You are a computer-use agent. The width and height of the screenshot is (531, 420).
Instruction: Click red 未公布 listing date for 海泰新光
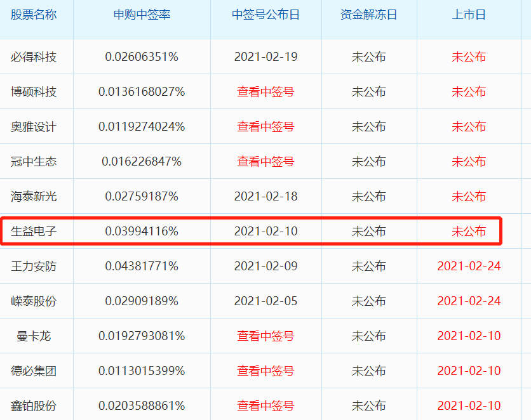469,196
